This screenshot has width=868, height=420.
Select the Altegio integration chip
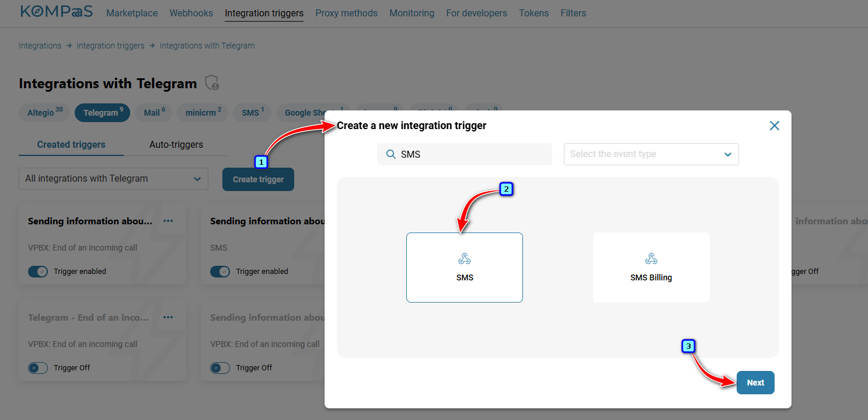(x=44, y=113)
